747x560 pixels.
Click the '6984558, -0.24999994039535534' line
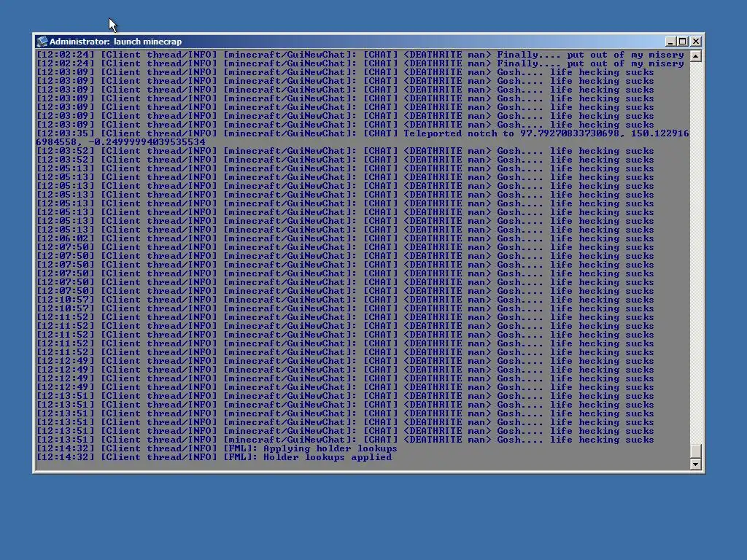tap(120, 142)
